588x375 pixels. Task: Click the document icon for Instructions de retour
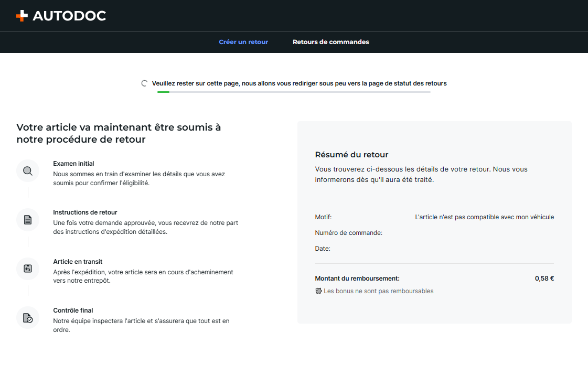click(28, 220)
